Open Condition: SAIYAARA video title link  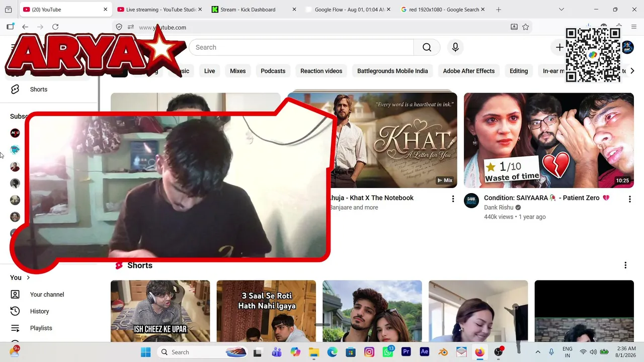(x=546, y=198)
